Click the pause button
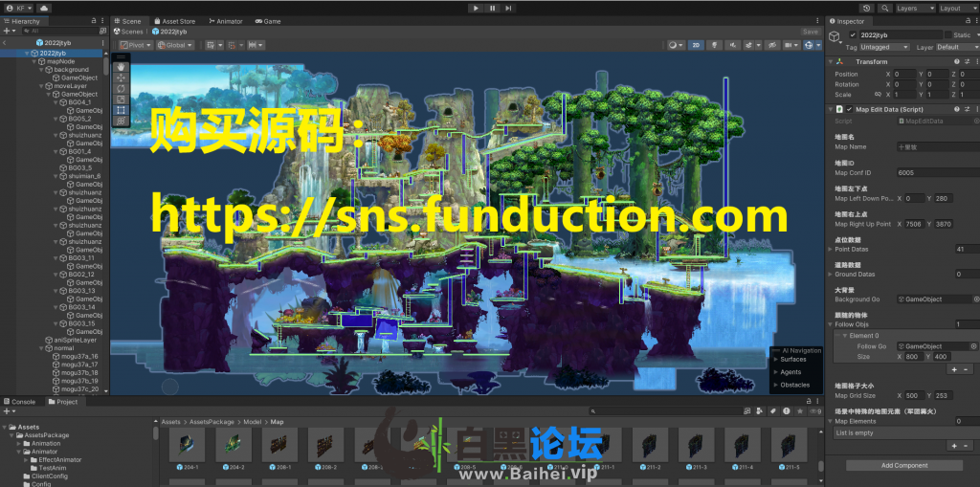The width and height of the screenshot is (980, 487). (493, 8)
